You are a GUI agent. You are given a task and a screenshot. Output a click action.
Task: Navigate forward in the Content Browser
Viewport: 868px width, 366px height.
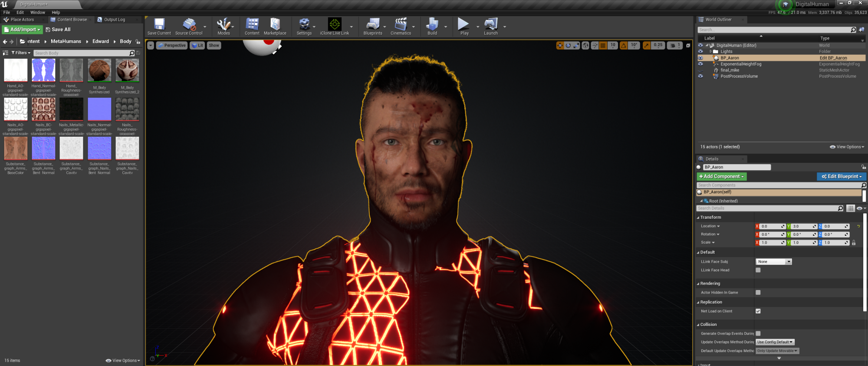tap(12, 42)
